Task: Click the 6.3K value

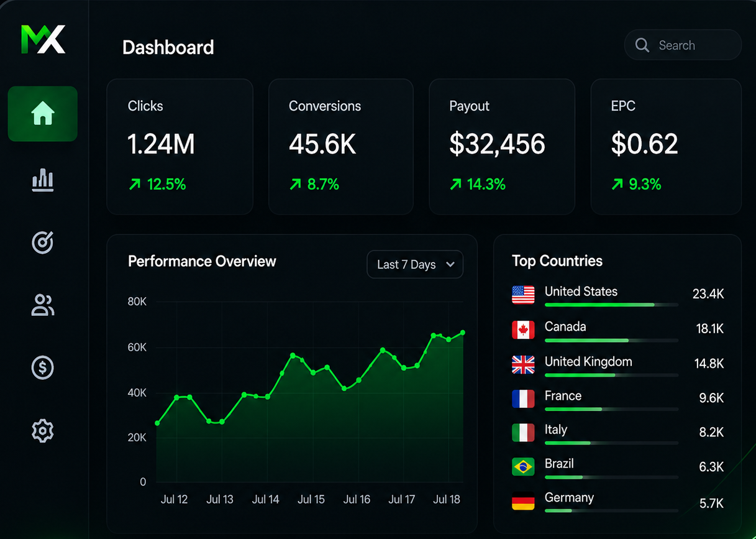Action: coord(712,467)
